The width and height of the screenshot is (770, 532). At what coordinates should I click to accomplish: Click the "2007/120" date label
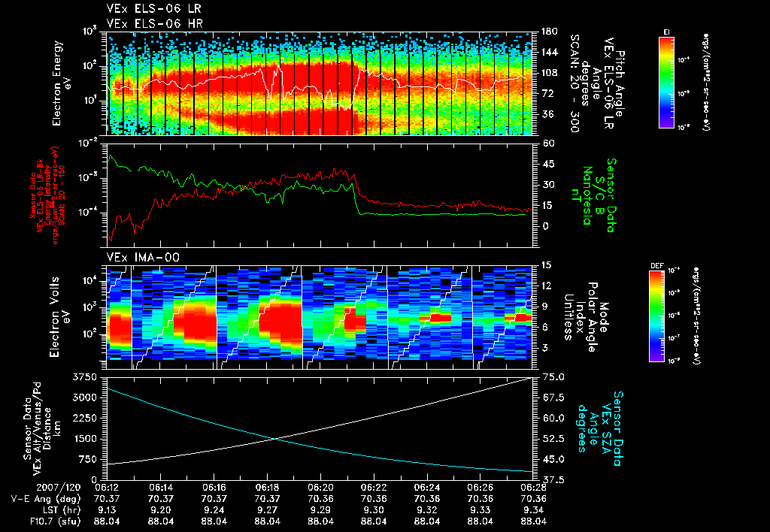(59, 486)
